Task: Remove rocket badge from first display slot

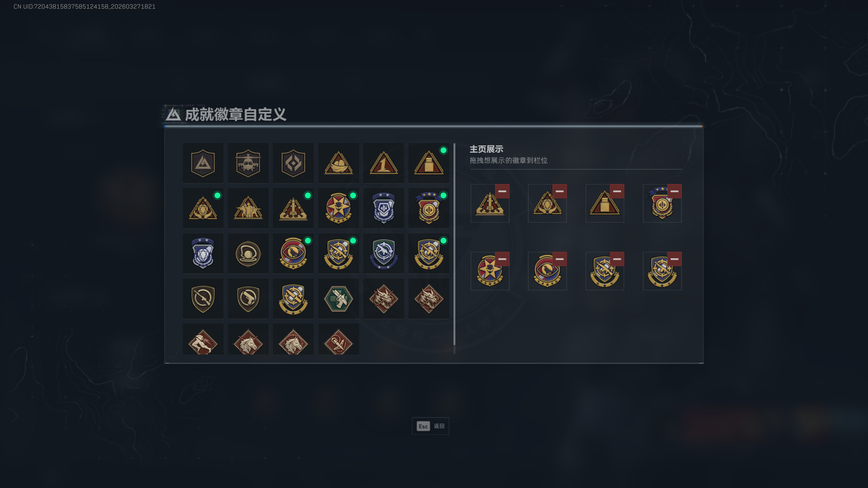Action: [502, 191]
